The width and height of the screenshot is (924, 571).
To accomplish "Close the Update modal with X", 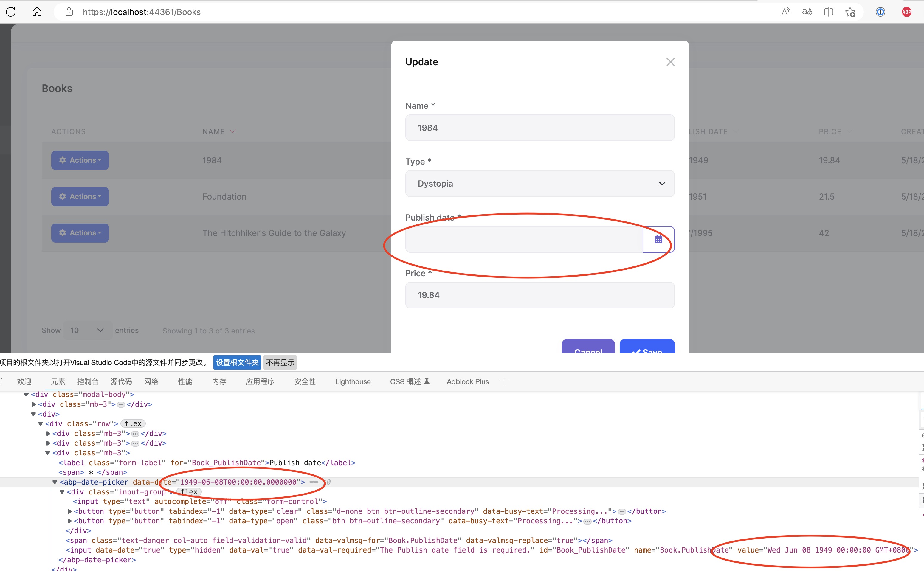I will (670, 62).
